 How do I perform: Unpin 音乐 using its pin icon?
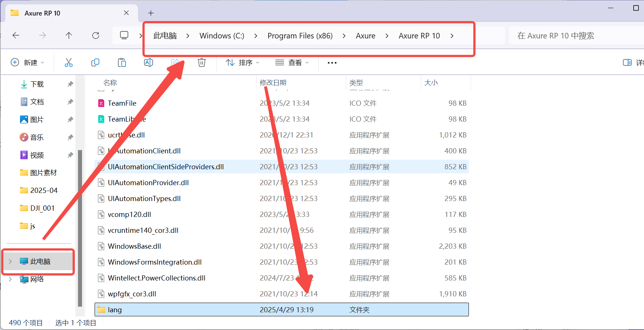pyautogui.click(x=70, y=137)
